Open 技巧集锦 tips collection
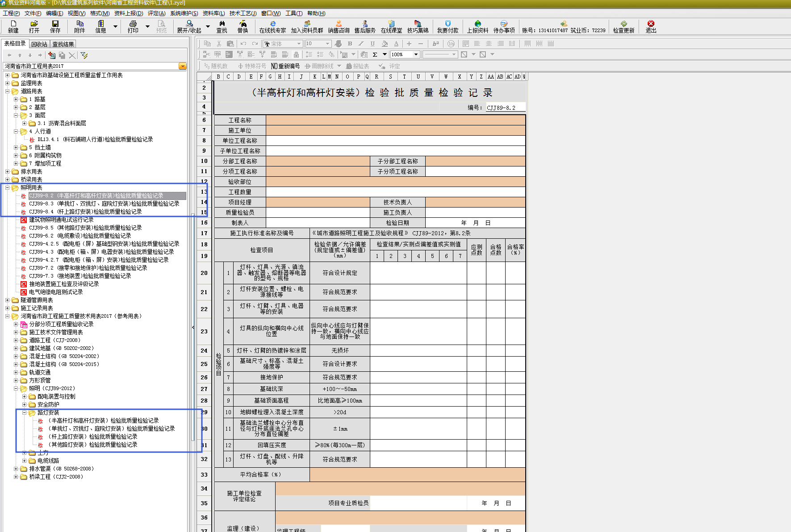791x532 pixels. tap(418, 26)
